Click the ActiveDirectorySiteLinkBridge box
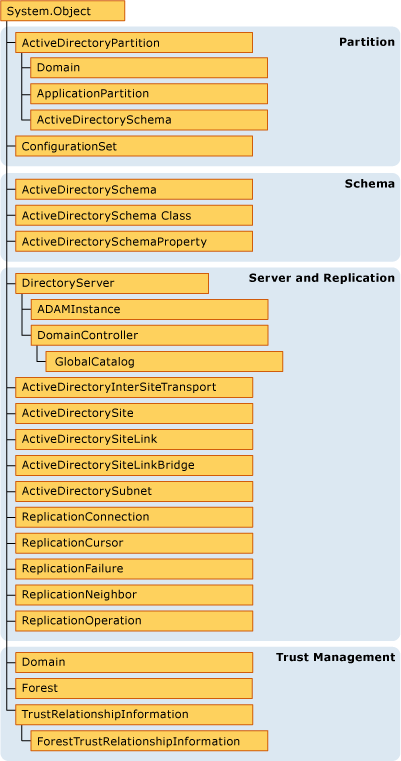The image size is (401, 761). pos(134,465)
